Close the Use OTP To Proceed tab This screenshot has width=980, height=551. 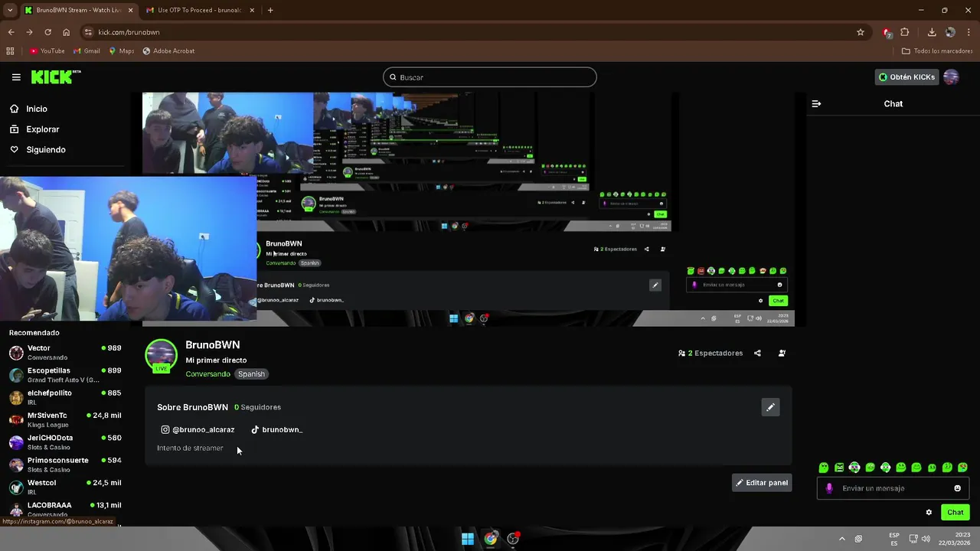click(x=253, y=11)
